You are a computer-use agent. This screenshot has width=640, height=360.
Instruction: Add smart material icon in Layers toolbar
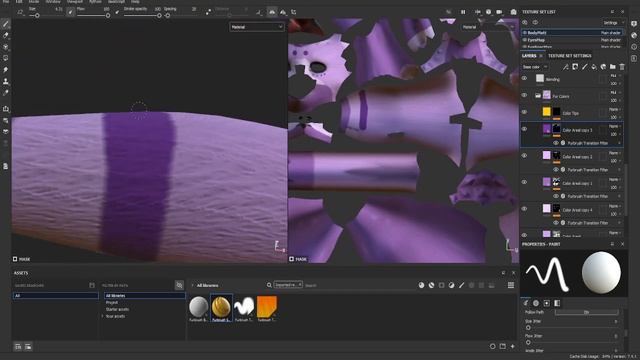point(603,67)
